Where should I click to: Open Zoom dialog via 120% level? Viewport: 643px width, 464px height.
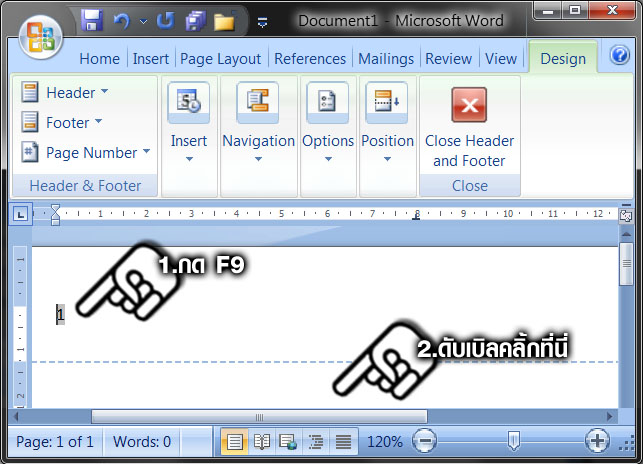(385, 442)
